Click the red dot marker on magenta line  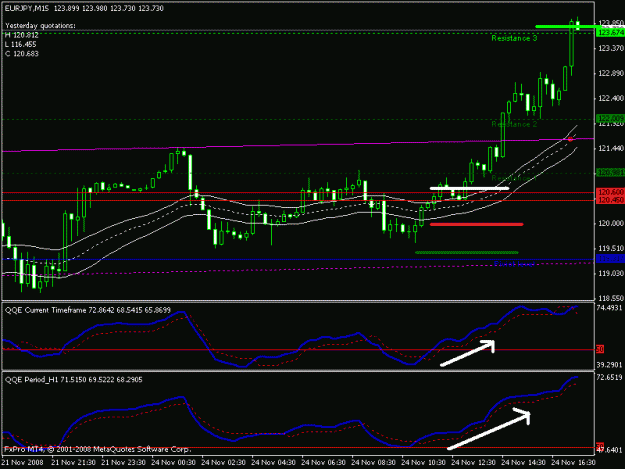[x=570, y=139]
